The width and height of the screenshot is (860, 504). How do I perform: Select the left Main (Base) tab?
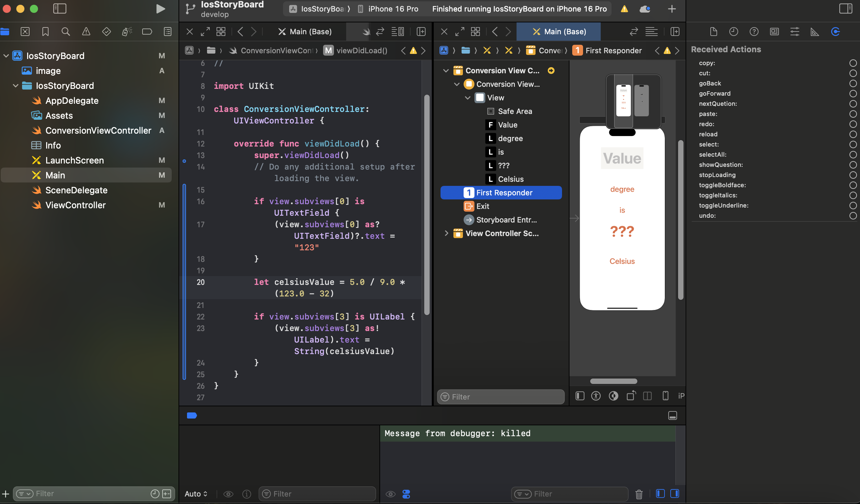[x=305, y=32]
